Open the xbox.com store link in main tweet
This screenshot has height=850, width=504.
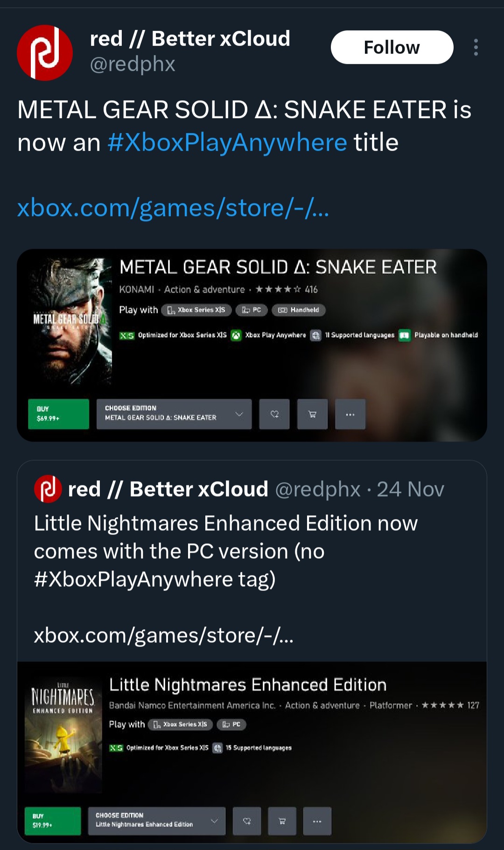(x=173, y=208)
